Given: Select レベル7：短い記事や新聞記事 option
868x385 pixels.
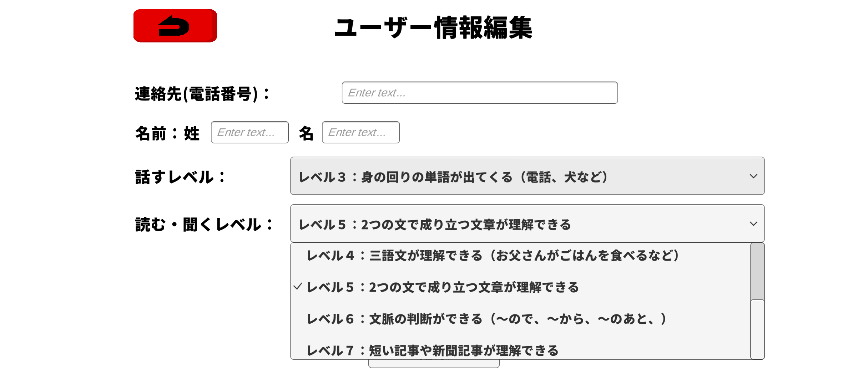Looking at the screenshot, I should pos(432,350).
